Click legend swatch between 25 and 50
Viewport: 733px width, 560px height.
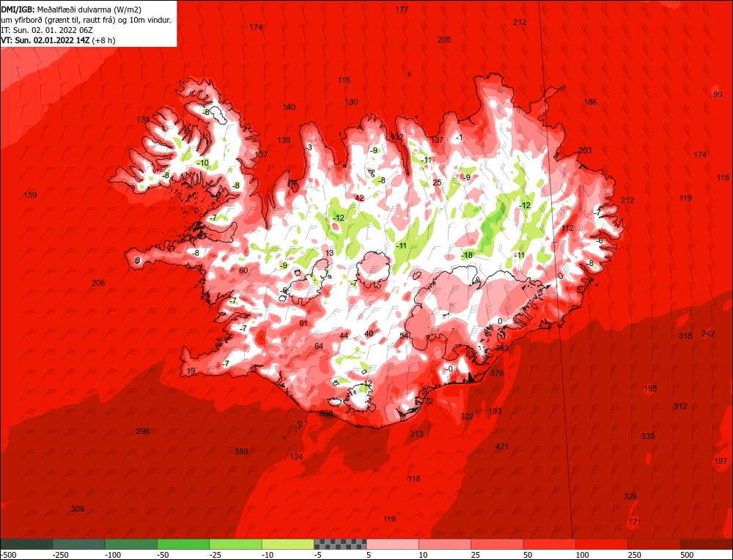[x=498, y=544]
